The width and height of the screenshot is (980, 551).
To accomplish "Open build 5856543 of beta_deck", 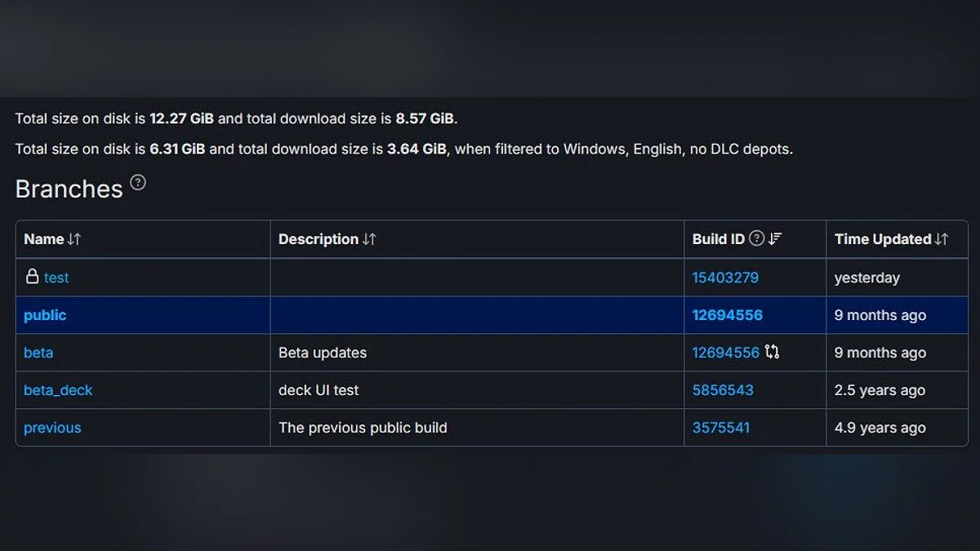I will (x=723, y=390).
